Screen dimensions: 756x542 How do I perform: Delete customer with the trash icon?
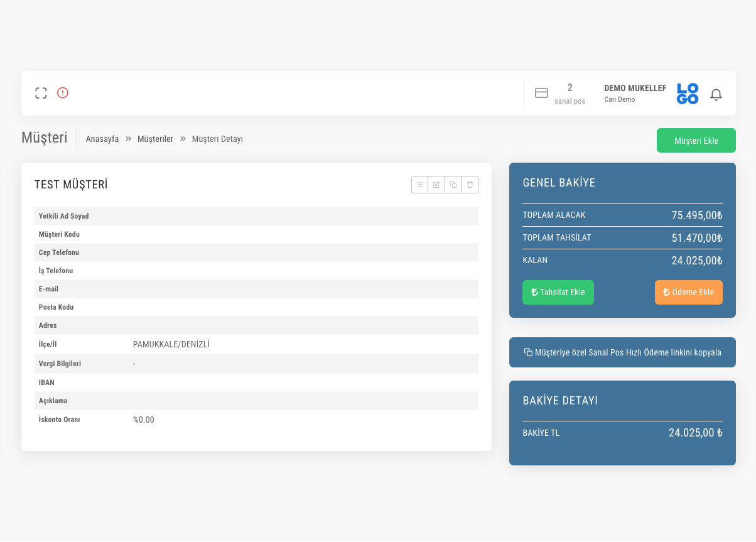point(470,185)
